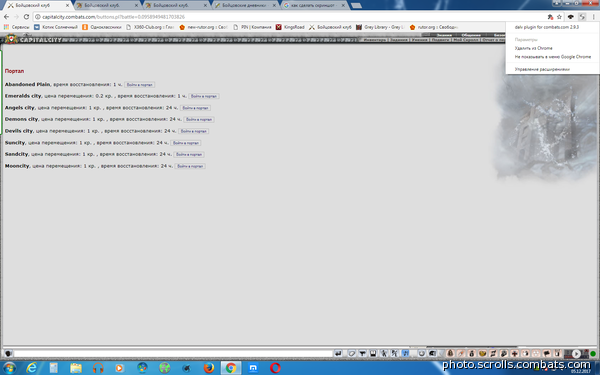Viewport: 600px width, 375px height.
Task: Switch to the Бойцовские дневники tab
Action: pyautogui.click(x=245, y=5)
